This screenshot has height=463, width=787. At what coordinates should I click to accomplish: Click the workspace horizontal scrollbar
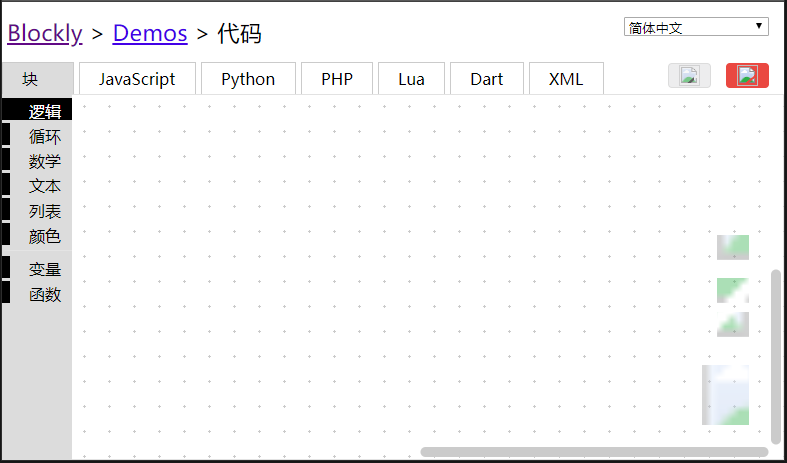594,452
